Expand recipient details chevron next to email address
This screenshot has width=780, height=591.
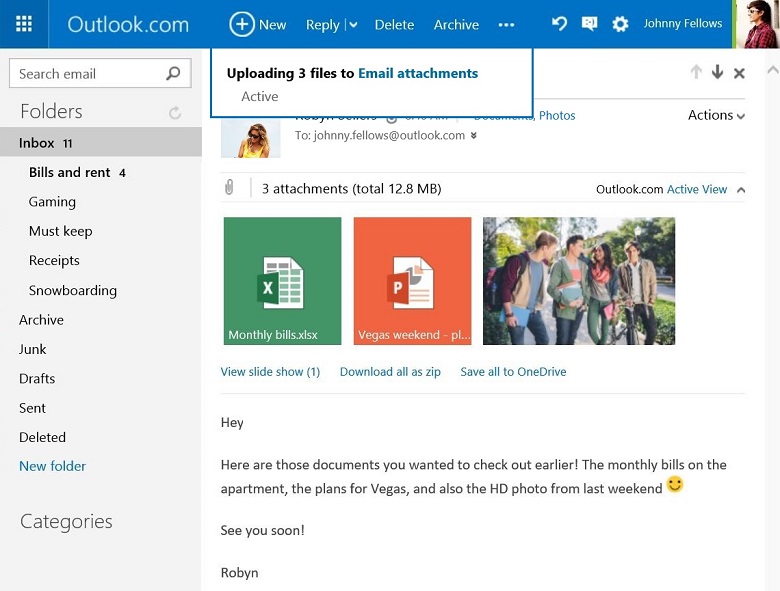(474, 136)
